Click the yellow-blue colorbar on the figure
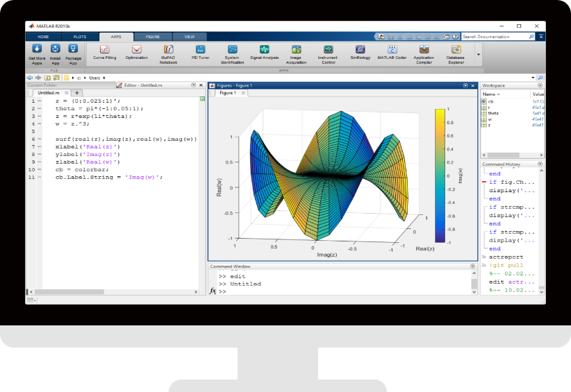This screenshot has width=571, height=392. (439, 175)
